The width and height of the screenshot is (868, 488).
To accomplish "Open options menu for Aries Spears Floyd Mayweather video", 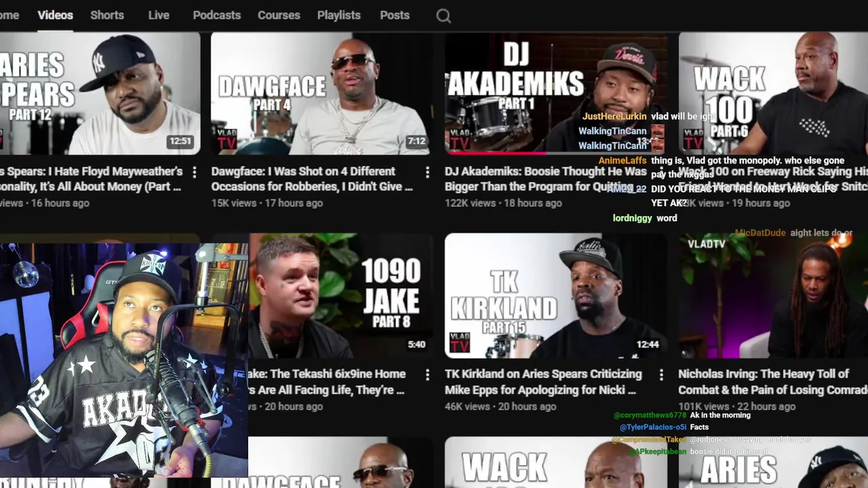I will tap(194, 173).
